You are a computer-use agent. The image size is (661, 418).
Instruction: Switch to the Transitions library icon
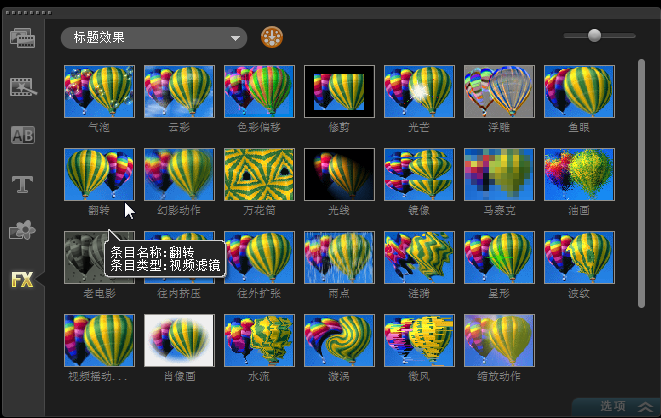coord(22,87)
